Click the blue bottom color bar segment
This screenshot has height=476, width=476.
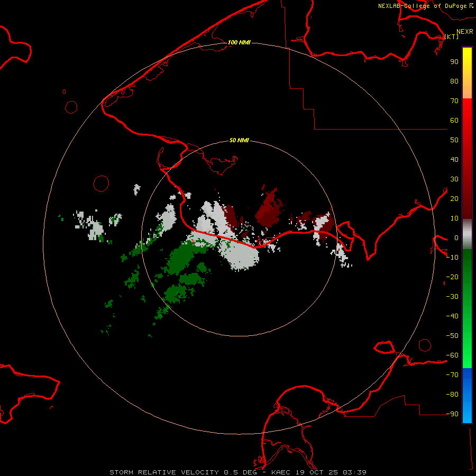(x=467, y=396)
